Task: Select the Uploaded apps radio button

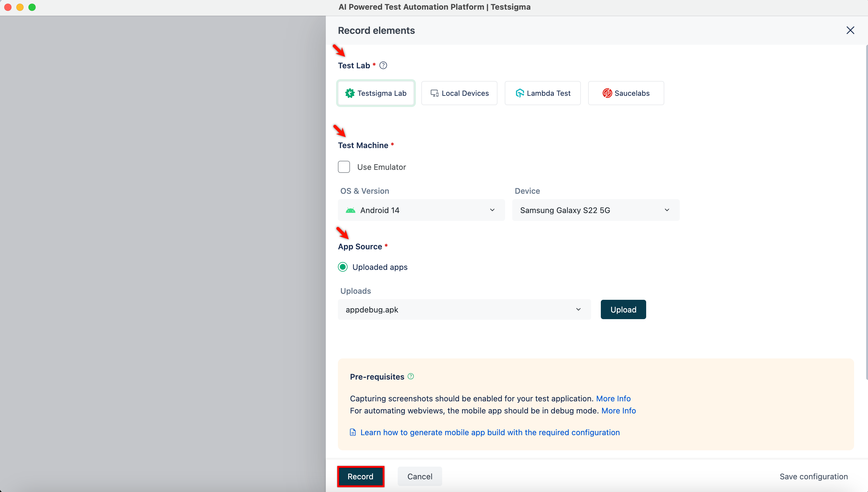Action: click(x=343, y=267)
